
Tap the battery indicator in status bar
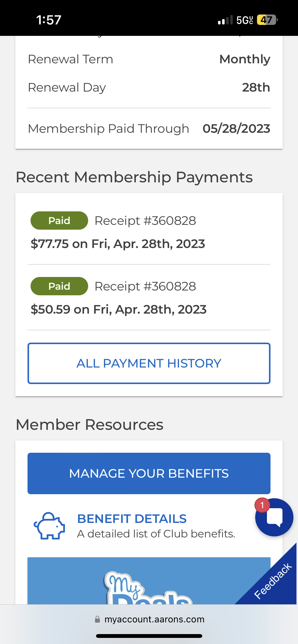[267, 20]
